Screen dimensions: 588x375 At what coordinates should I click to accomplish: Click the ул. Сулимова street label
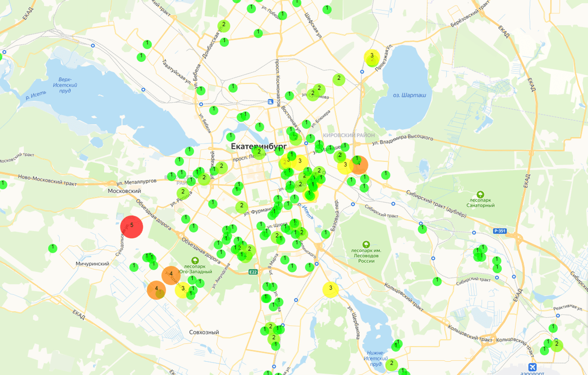click(x=316, y=97)
